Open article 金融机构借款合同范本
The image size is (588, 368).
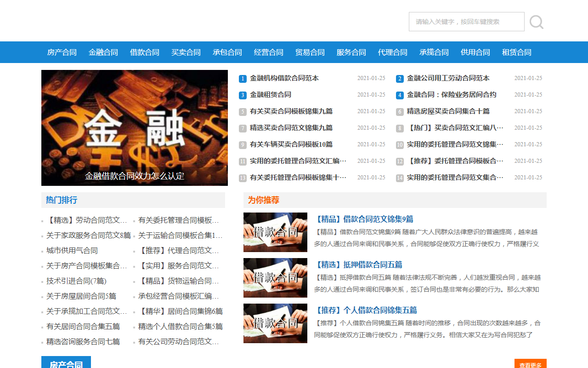click(x=284, y=78)
